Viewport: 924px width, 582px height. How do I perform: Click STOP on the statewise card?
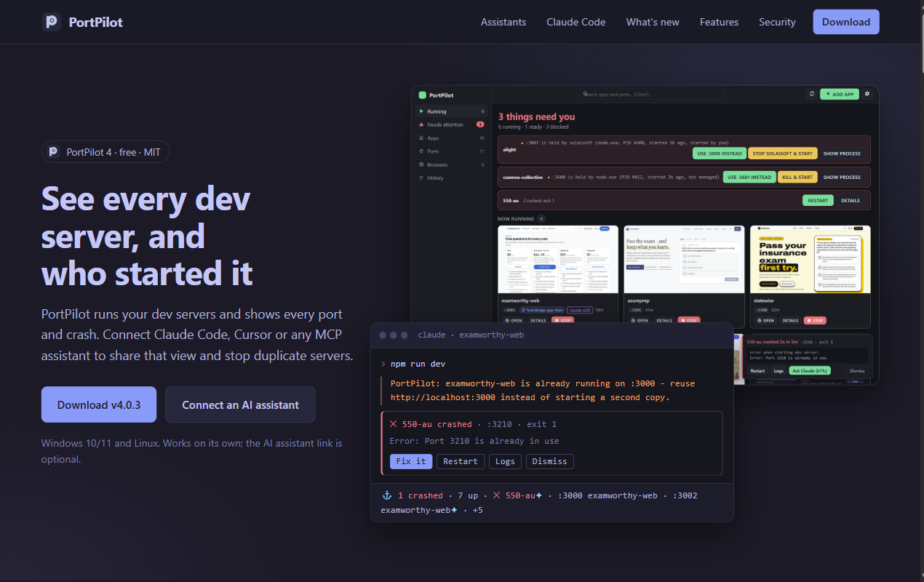coord(815,320)
